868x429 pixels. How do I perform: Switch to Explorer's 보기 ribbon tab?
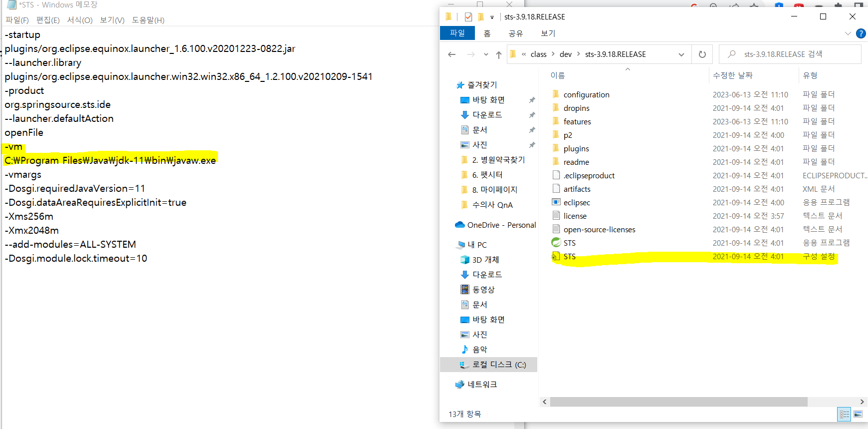click(548, 33)
